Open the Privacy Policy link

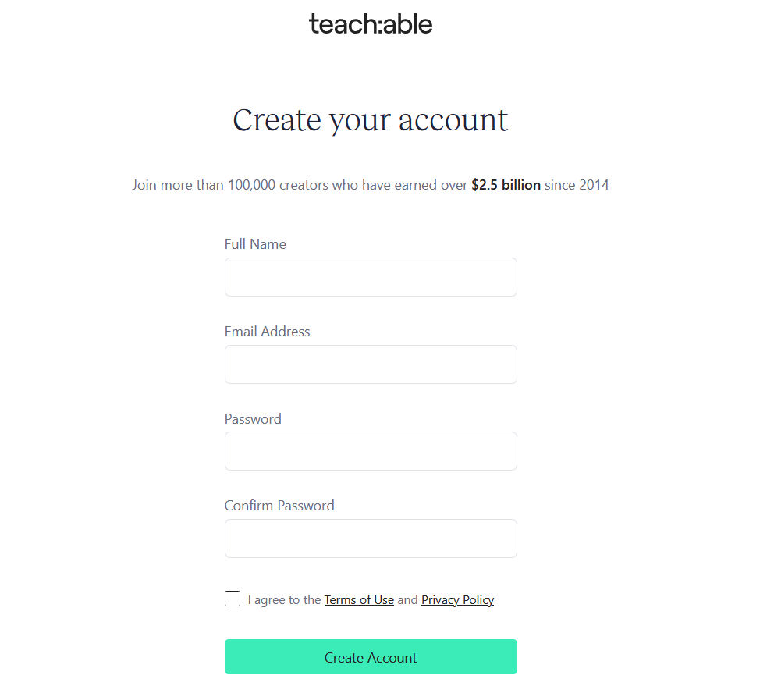pos(457,600)
